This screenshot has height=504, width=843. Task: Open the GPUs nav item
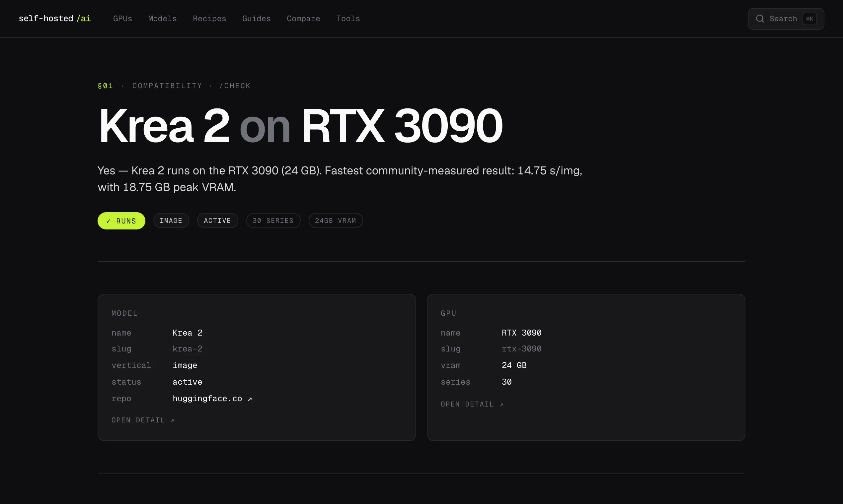click(x=122, y=19)
